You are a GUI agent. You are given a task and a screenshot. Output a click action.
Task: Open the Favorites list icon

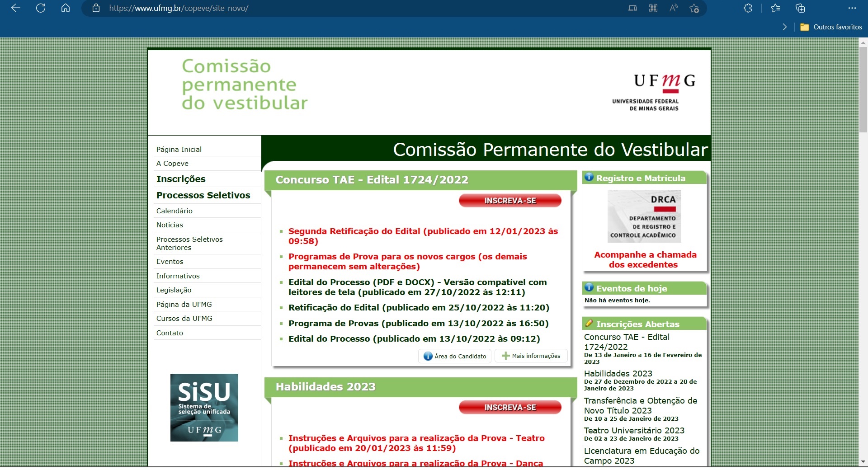(x=775, y=8)
